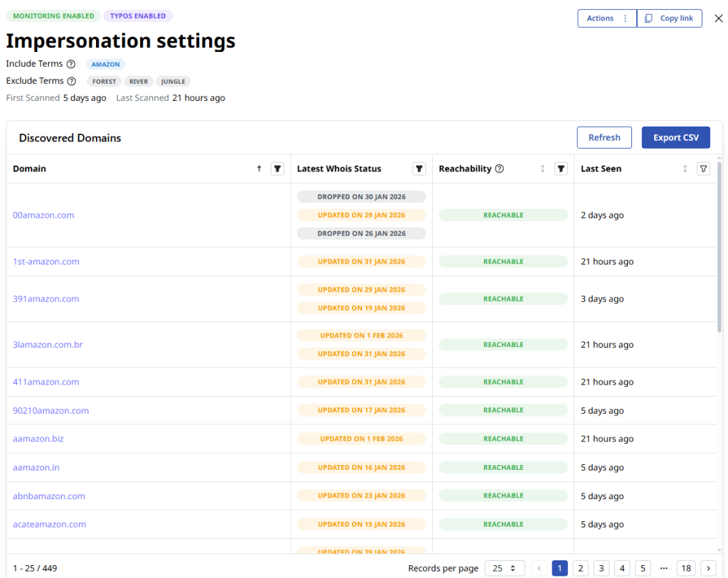Click the table scrollbar on the right
Viewport: 728px width, 578px height.
pyautogui.click(x=720, y=242)
